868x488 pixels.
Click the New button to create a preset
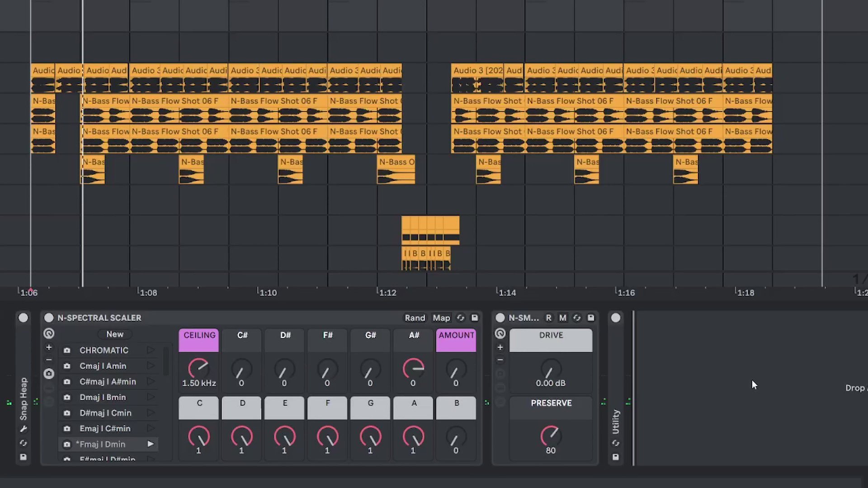click(115, 334)
